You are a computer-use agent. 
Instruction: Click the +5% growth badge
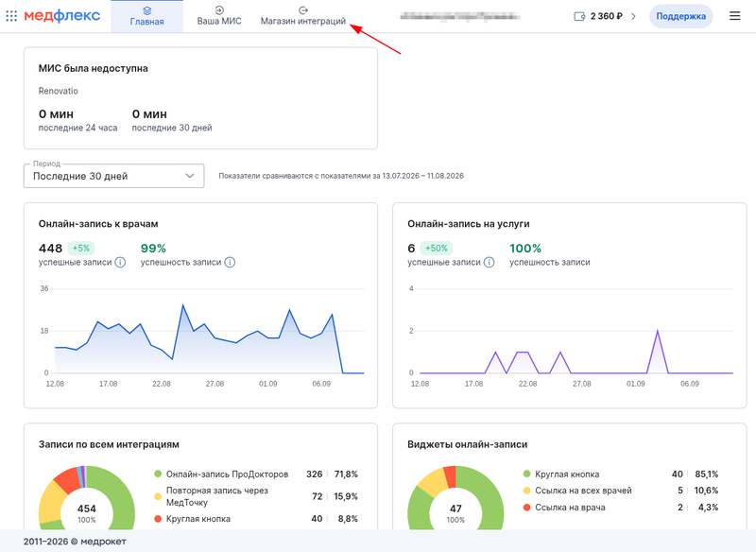coord(81,249)
